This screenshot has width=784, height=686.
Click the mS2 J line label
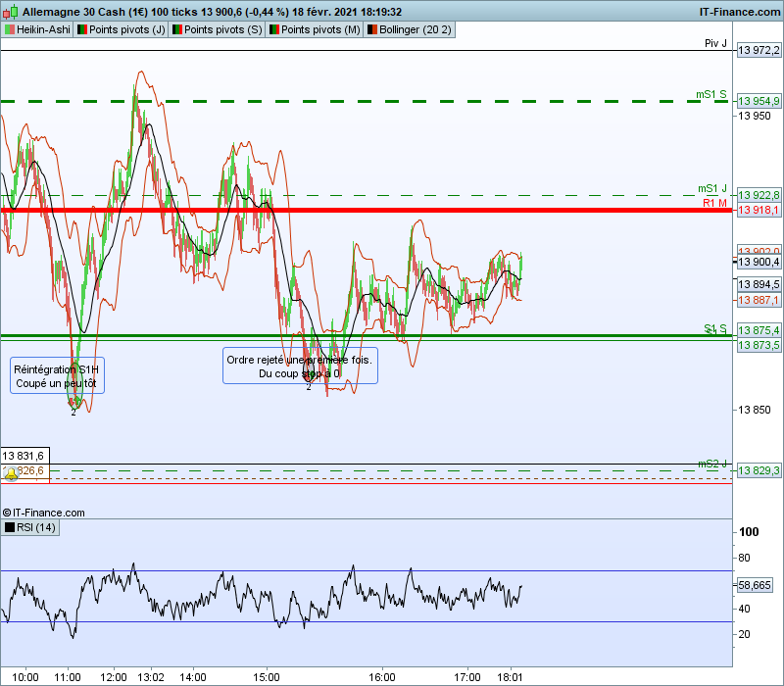click(712, 464)
